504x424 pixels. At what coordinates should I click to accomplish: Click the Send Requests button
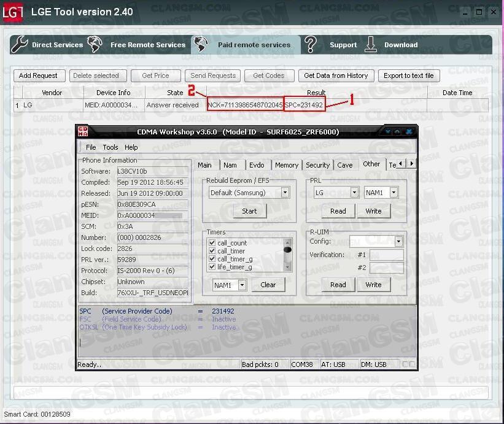(x=212, y=76)
